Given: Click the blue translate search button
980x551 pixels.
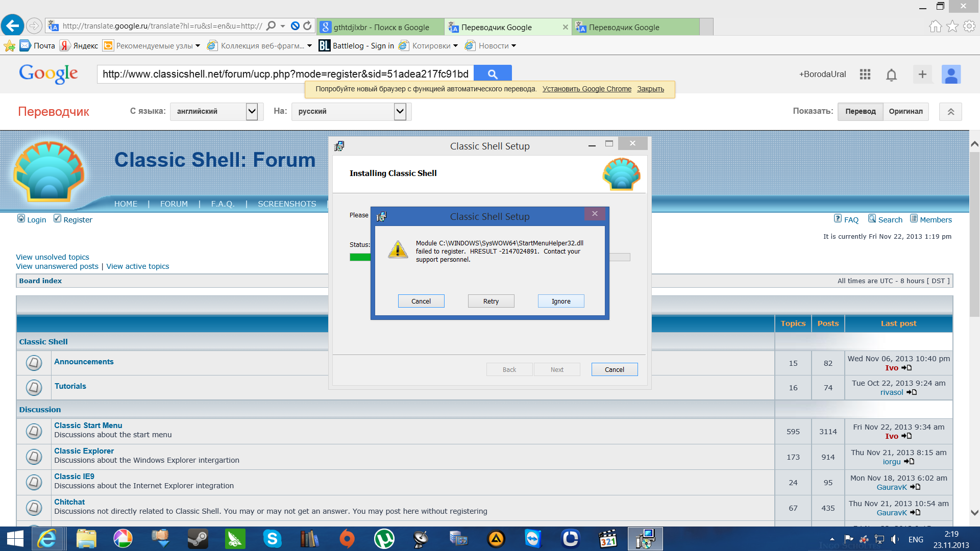Looking at the screenshot, I should click(x=492, y=74).
